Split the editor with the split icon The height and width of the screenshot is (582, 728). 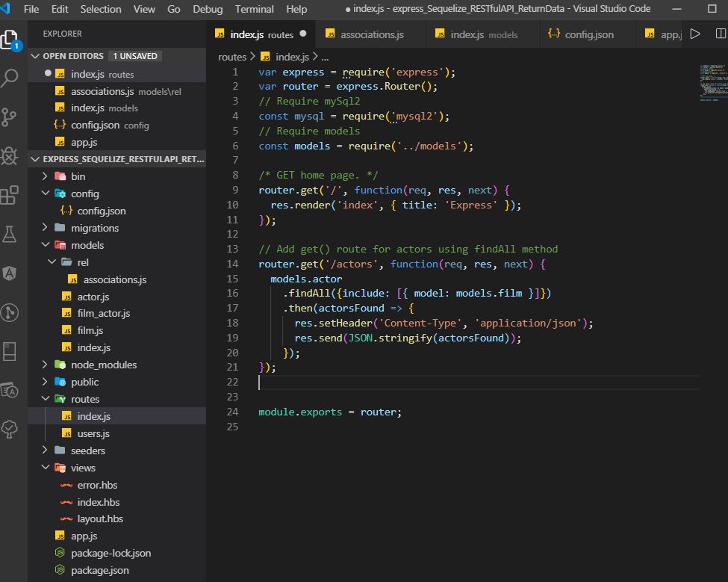coord(720,33)
